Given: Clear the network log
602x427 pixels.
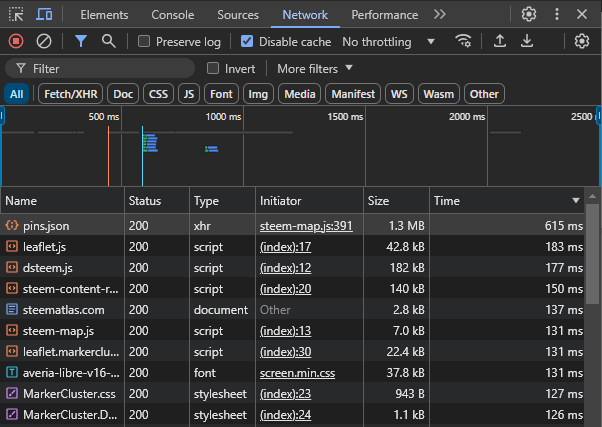Looking at the screenshot, I should (x=44, y=41).
